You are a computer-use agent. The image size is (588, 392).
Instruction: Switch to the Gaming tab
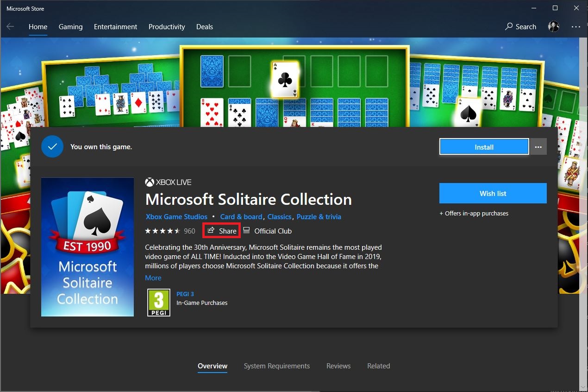[x=70, y=27]
